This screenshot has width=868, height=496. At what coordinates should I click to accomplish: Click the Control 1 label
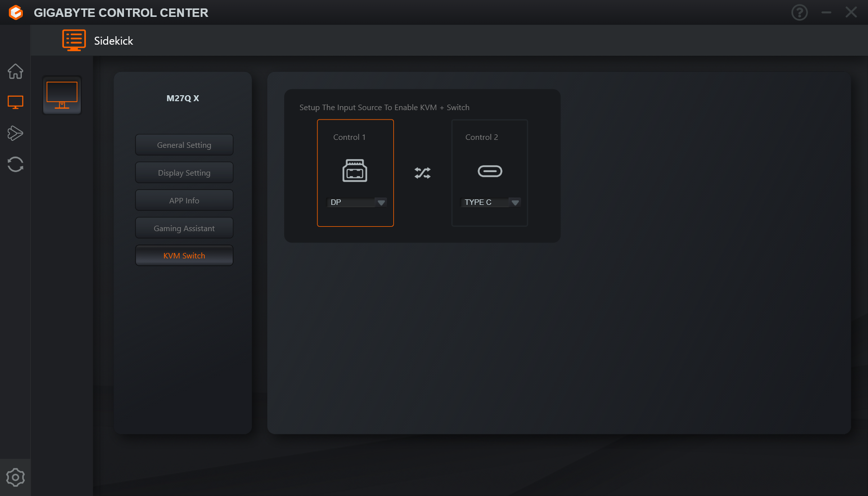[x=349, y=137]
